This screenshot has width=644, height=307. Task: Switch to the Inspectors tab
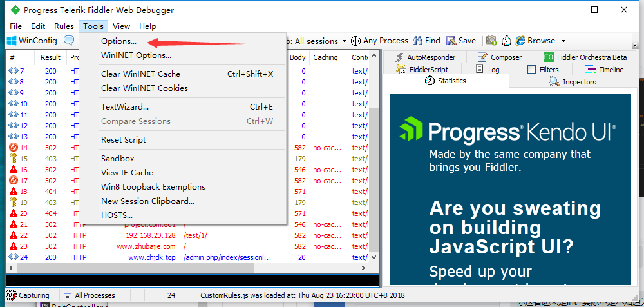573,82
